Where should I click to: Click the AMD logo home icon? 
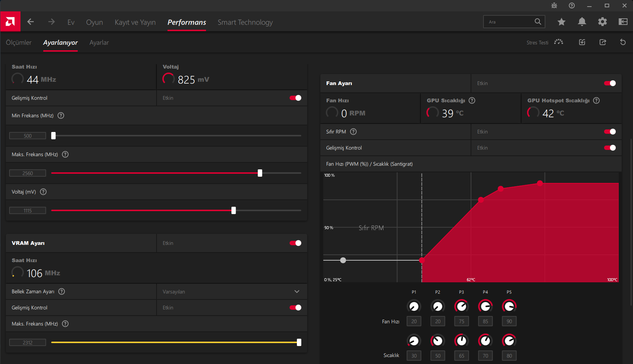tap(10, 22)
